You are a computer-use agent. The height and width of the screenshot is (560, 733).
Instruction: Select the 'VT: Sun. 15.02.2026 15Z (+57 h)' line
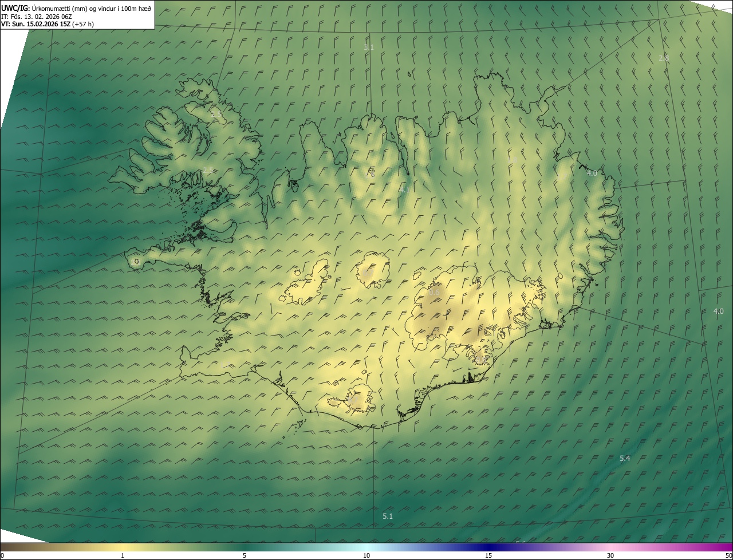pyautogui.click(x=48, y=24)
